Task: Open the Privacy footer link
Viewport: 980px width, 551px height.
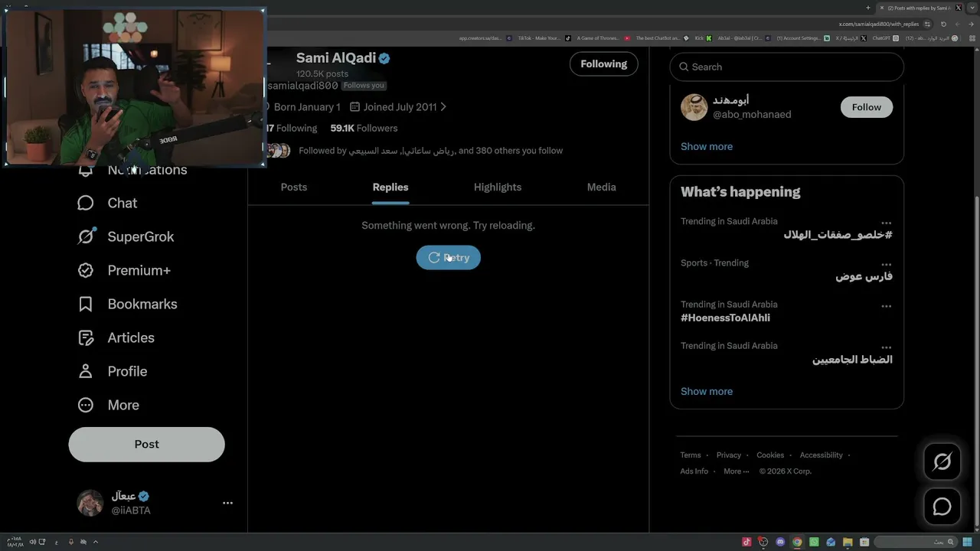Action: click(729, 455)
